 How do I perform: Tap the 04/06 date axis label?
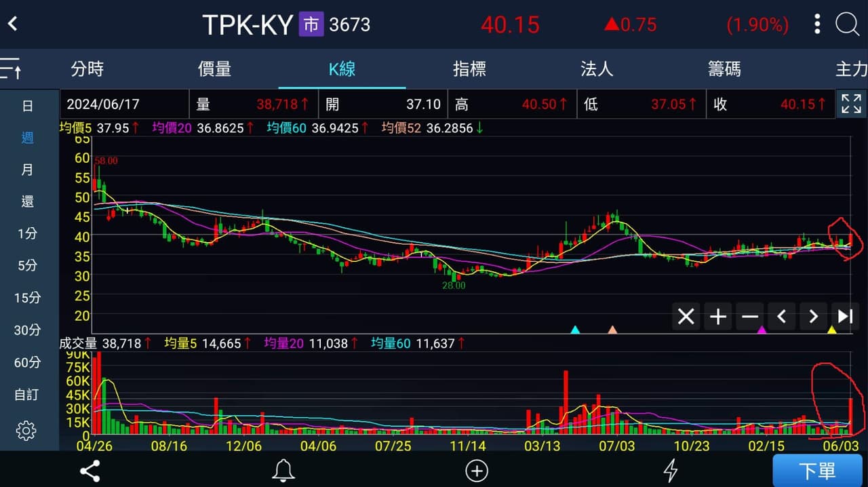[317, 446]
